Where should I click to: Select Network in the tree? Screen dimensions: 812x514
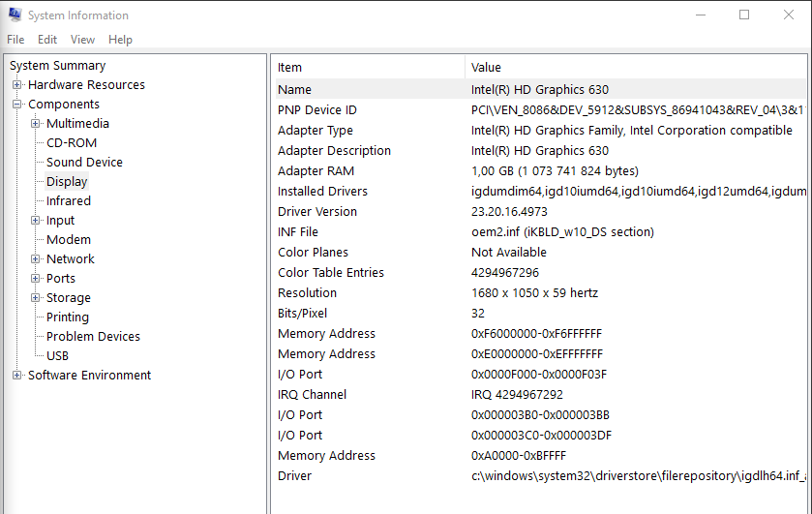(71, 259)
